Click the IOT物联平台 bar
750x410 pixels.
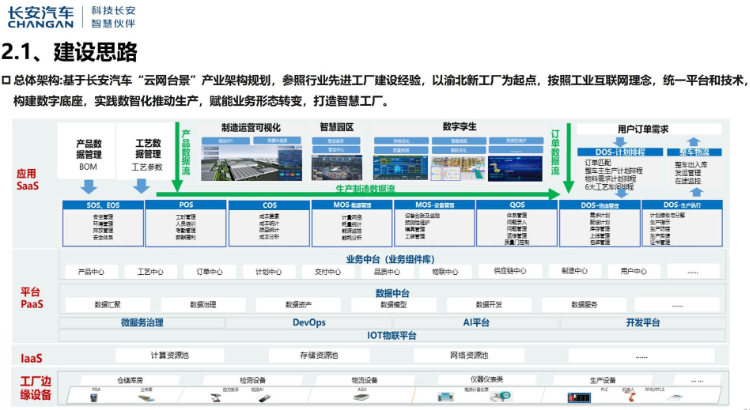tap(392, 335)
